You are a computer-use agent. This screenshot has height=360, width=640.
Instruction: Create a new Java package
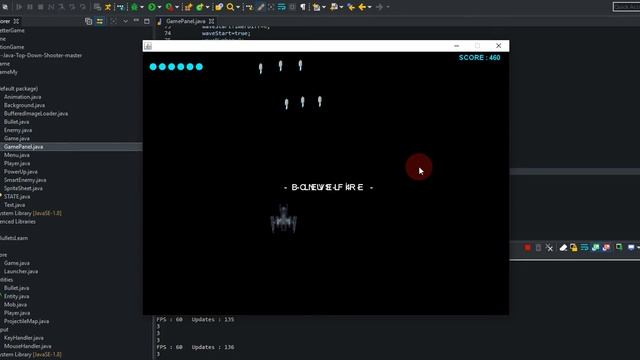click(188, 7)
